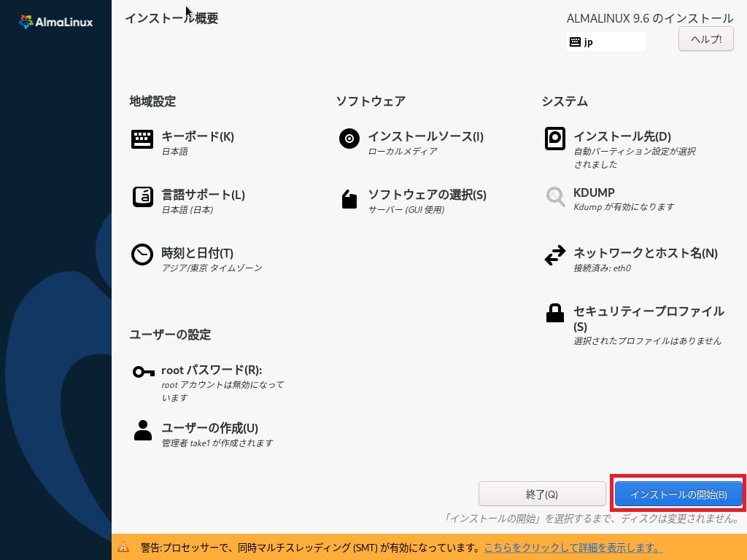Click the clock icon for 時刻と日付
This screenshot has width=747, height=560.
click(x=142, y=254)
